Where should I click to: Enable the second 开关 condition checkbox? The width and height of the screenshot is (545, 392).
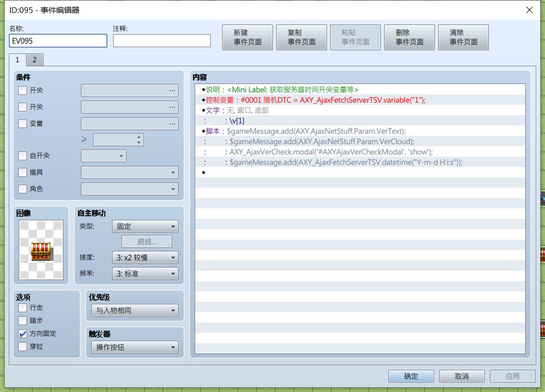tap(23, 107)
